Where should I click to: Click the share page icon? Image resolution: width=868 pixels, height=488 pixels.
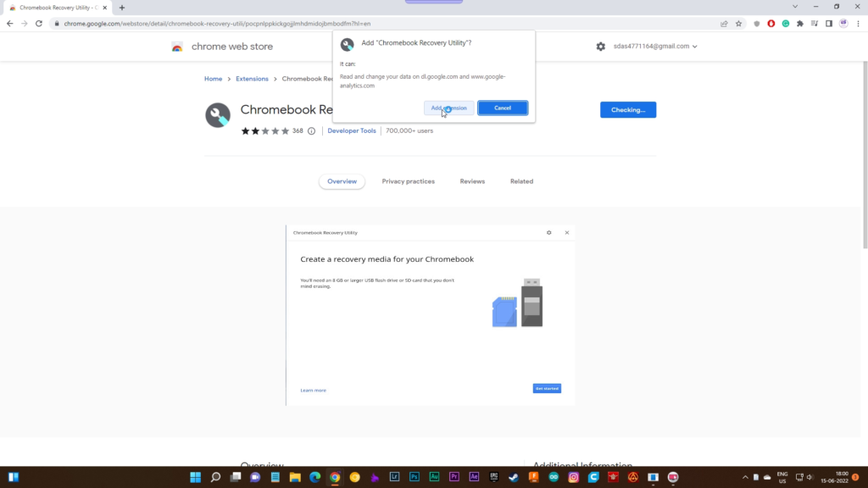tap(724, 24)
